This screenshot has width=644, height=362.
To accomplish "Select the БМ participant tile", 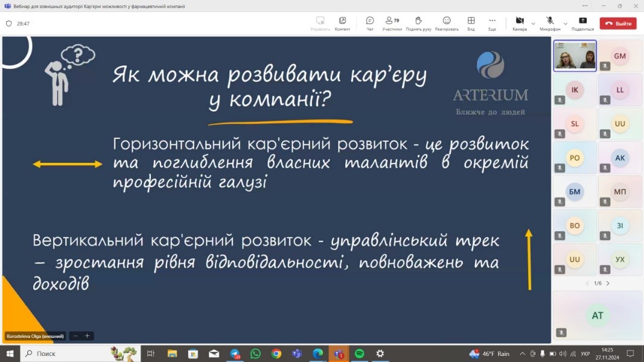I will pos(575,192).
